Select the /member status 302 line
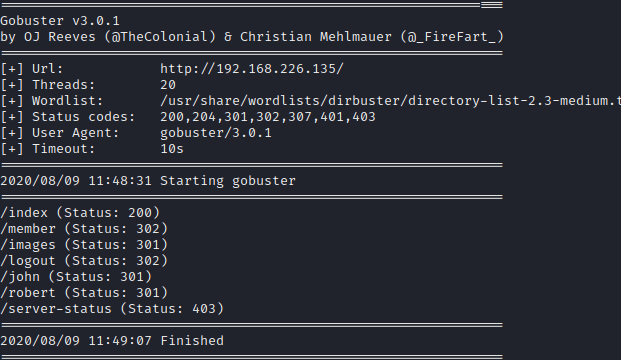621x360 pixels. (84, 229)
